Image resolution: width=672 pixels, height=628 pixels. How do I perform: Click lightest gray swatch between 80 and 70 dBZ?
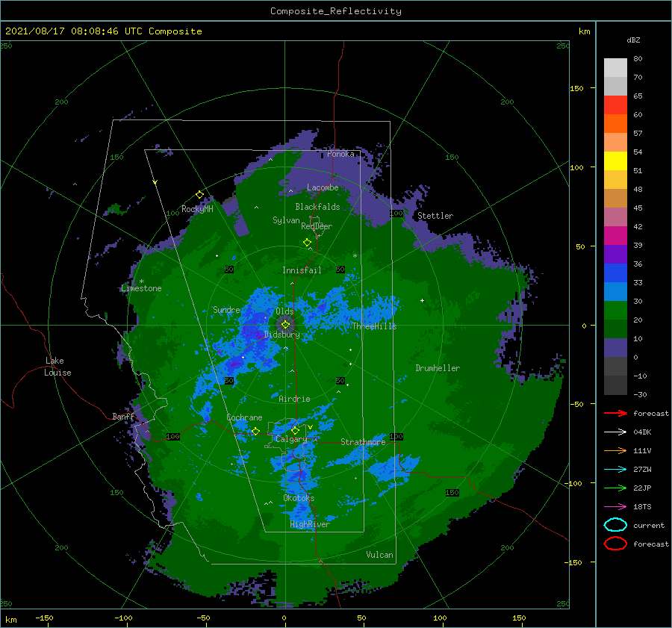(615, 68)
